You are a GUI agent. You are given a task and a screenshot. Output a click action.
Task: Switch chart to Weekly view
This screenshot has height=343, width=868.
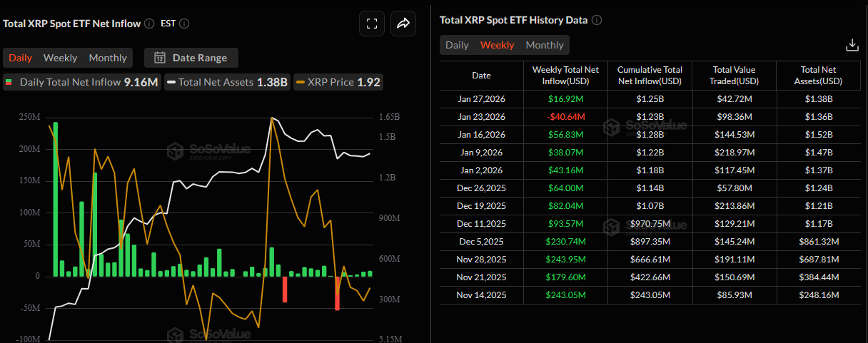coord(60,58)
